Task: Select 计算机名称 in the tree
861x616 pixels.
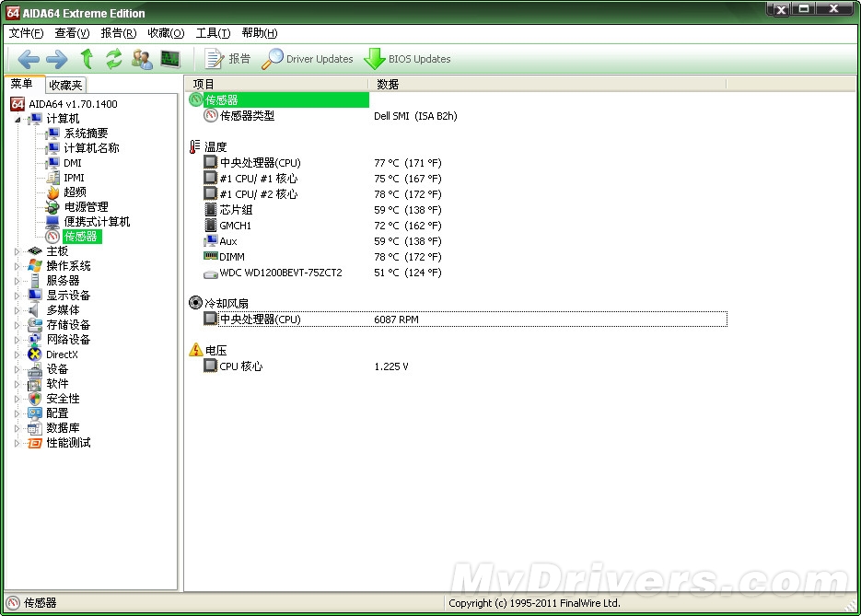Action: (x=91, y=148)
